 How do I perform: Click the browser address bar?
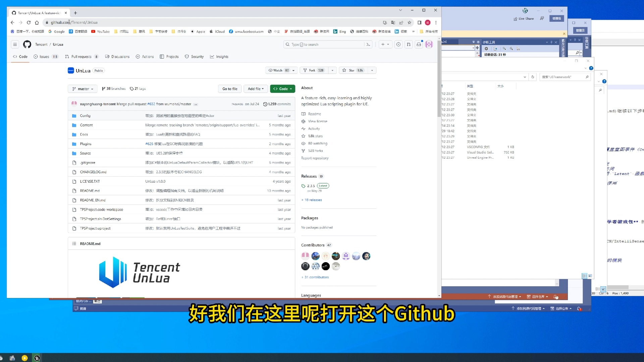pos(215,22)
